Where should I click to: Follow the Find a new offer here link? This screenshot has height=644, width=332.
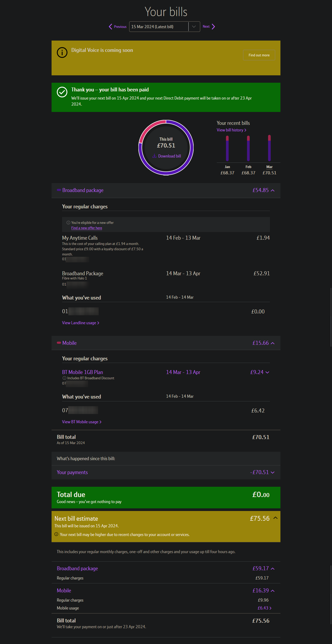coord(87,228)
